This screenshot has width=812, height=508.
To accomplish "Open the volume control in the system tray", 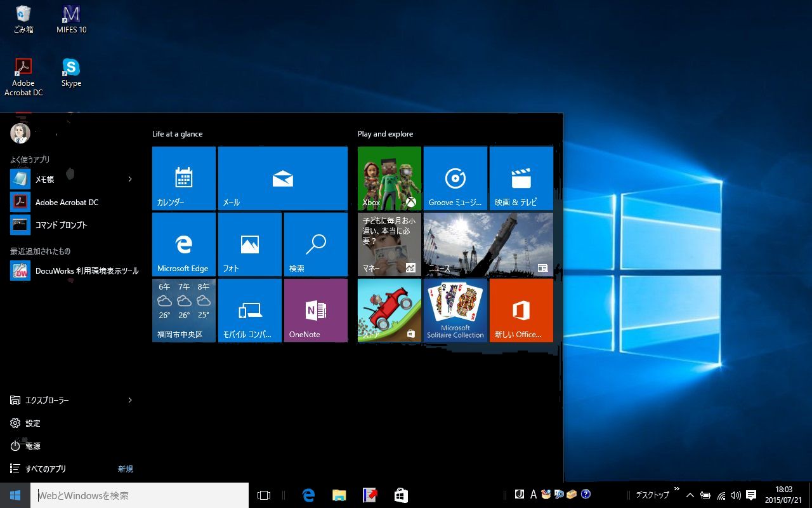I will (735, 495).
